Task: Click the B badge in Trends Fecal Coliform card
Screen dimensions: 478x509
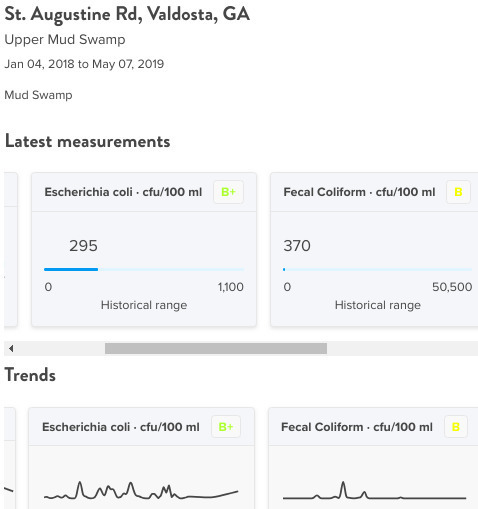Action: coord(456,427)
